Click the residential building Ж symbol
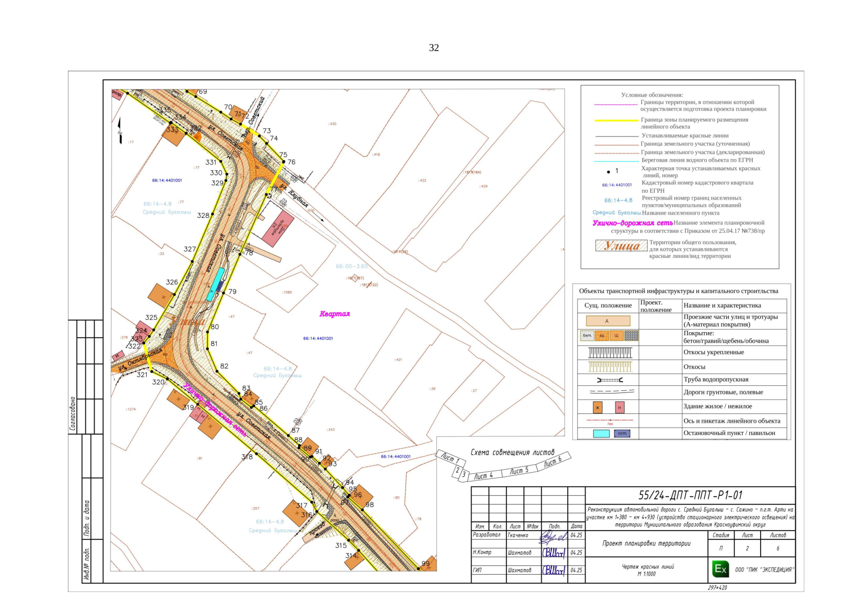Viewport: 868px width, 614px height. coord(597,407)
